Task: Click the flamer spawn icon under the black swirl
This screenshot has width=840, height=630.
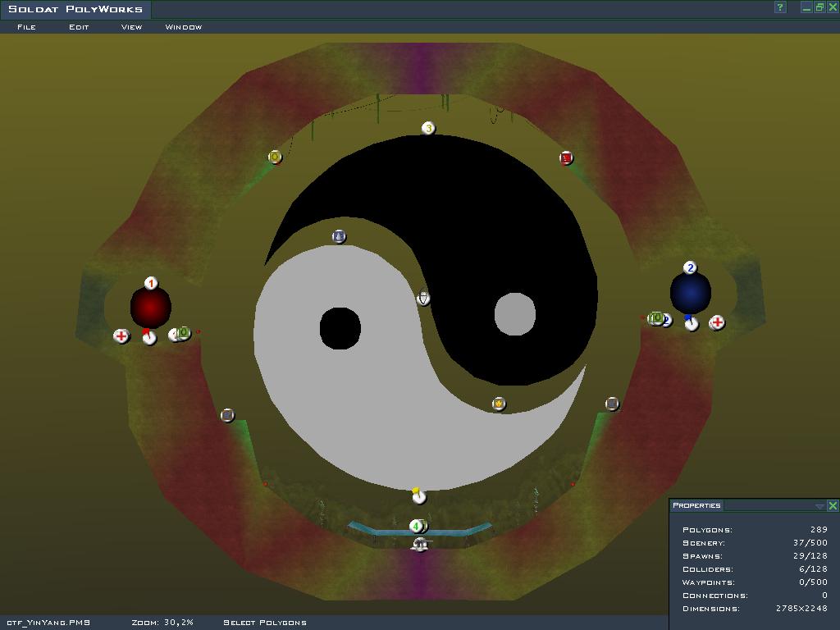Action: (499, 404)
